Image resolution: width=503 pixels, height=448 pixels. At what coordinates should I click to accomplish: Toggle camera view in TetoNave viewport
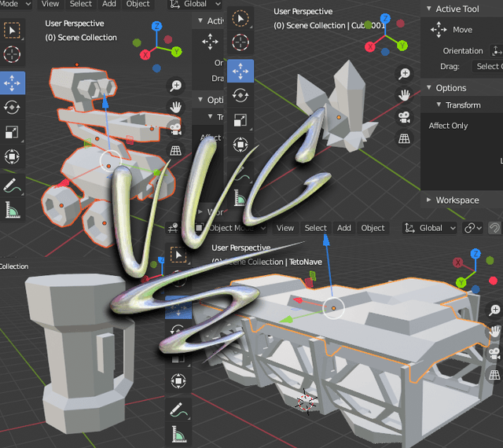click(494, 354)
